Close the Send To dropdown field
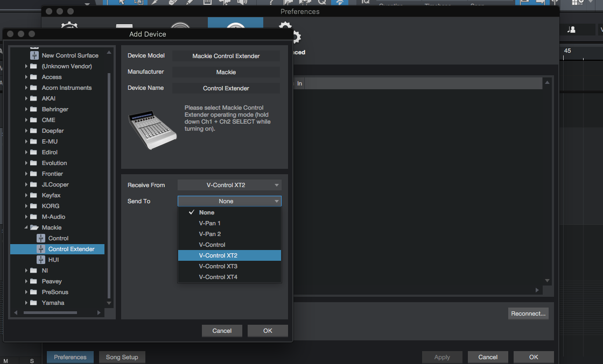The width and height of the screenshot is (603, 364). [x=229, y=201]
